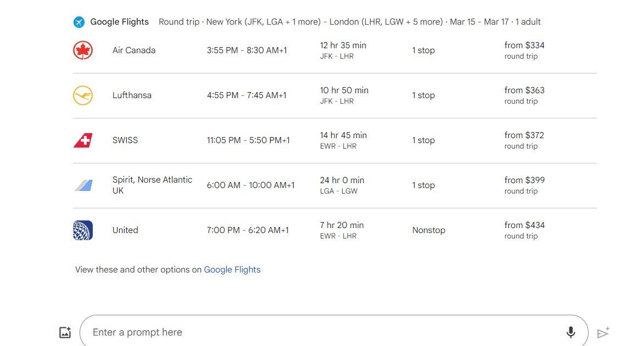
Task: Click the upload image icon
Action: pos(65,332)
